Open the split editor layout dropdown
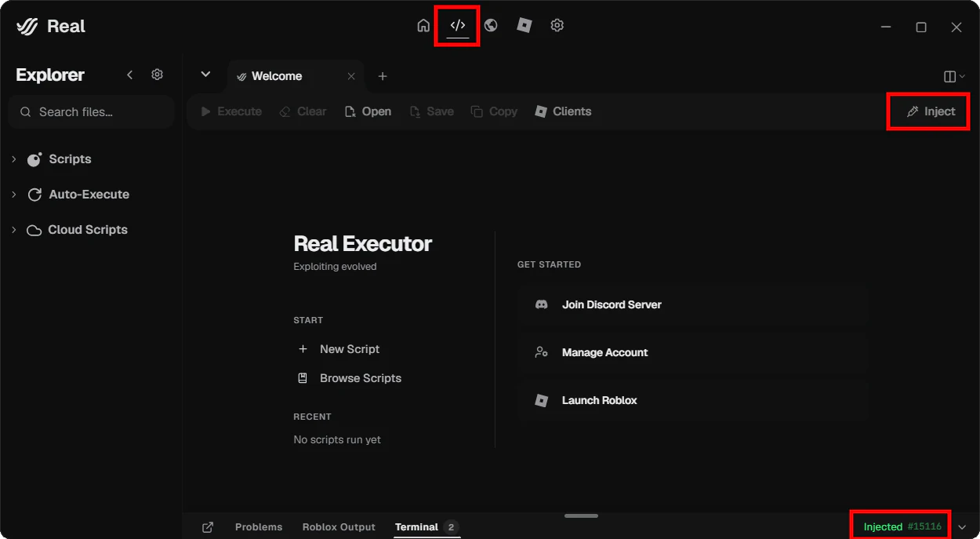The width and height of the screenshot is (980, 539). click(x=954, y=76)
